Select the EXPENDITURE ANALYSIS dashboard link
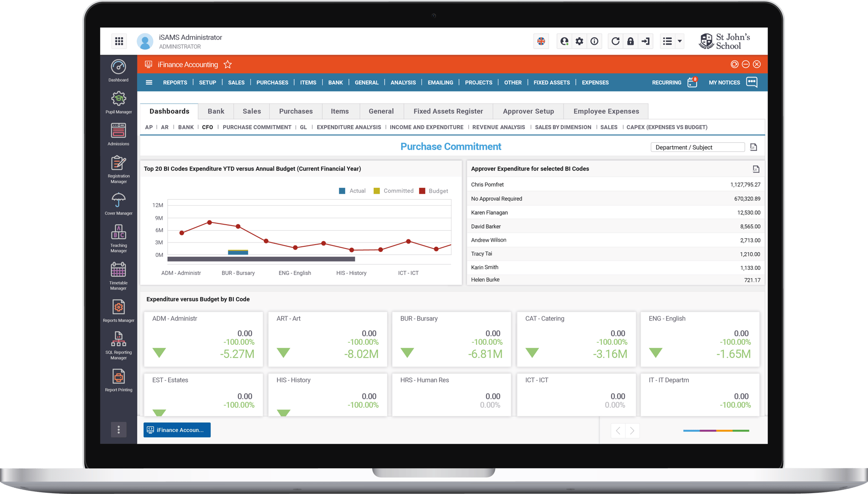Image resolution: width=868 pixels, height=494 pixels. (x=349, y=127)
